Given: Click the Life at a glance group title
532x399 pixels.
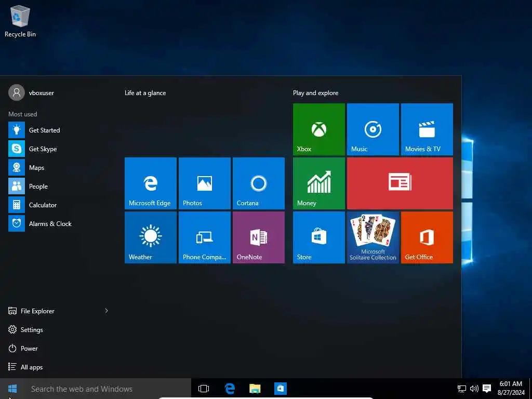Looking at the screenshot, I should click(145, 93).
